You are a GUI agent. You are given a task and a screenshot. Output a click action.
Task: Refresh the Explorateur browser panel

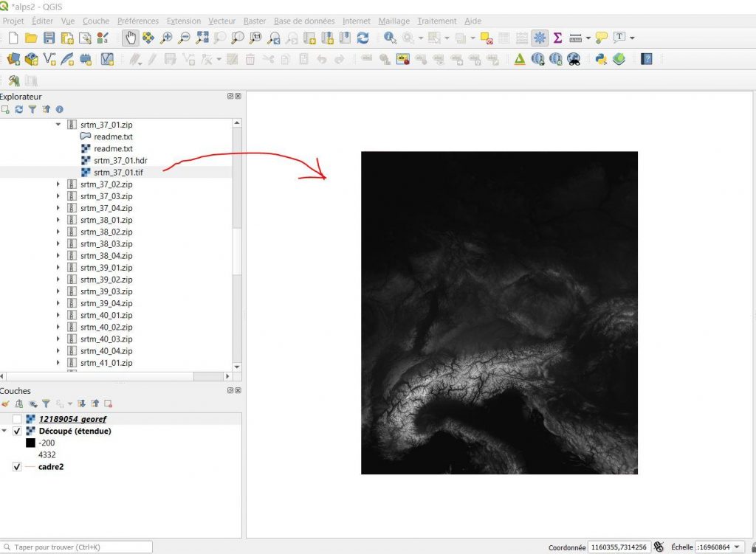tap(18, 109)
